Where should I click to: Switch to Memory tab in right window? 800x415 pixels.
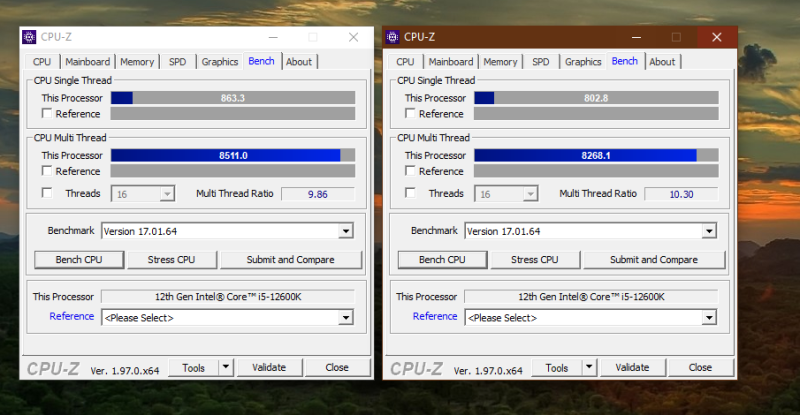(500, 62)
